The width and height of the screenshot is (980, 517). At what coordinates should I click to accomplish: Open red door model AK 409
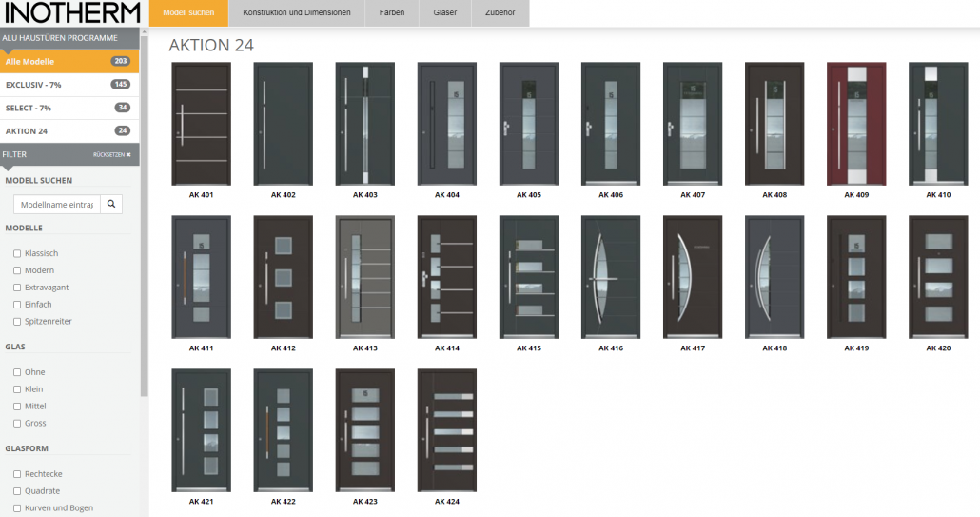click(856, 124)
